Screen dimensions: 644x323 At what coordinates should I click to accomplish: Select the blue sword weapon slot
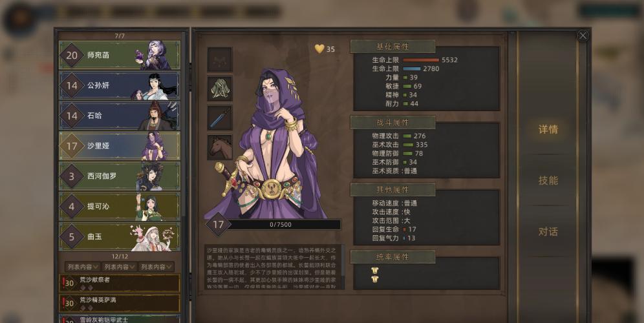220,118
